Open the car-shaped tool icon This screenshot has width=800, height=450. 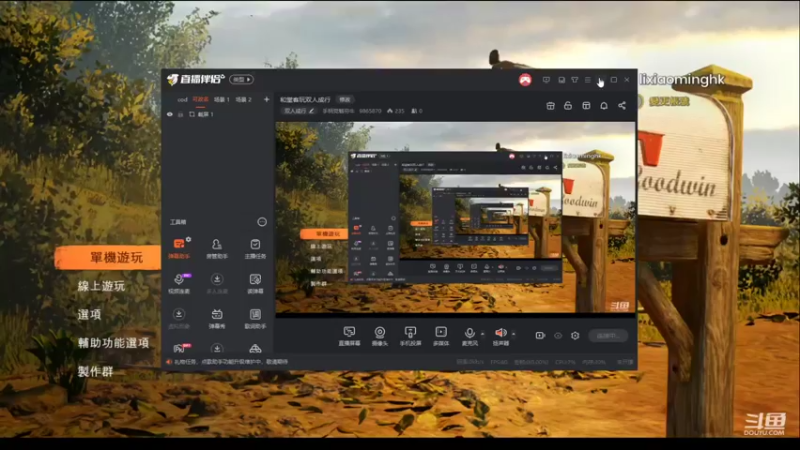[x=255, y=349]
